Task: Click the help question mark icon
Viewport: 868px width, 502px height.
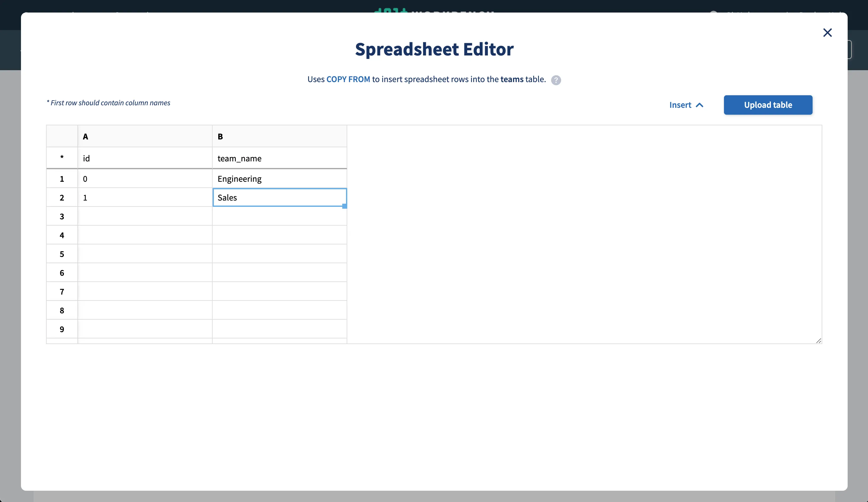Action: click(x=556, y=80)
